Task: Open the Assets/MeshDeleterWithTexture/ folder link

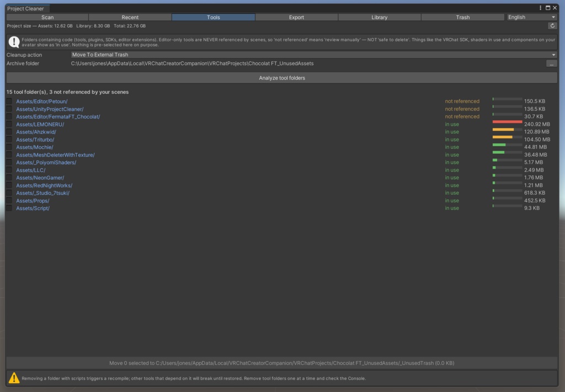Action: 55,155
